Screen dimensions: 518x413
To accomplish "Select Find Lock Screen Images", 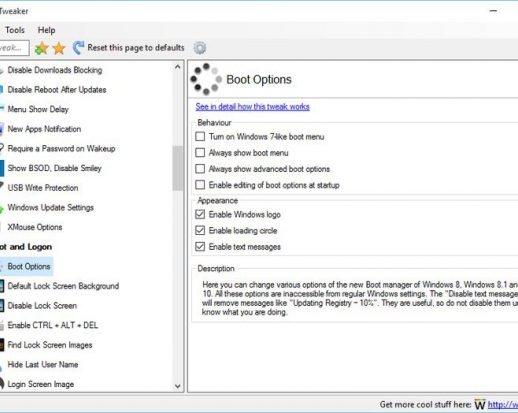I will click(50, 345).
